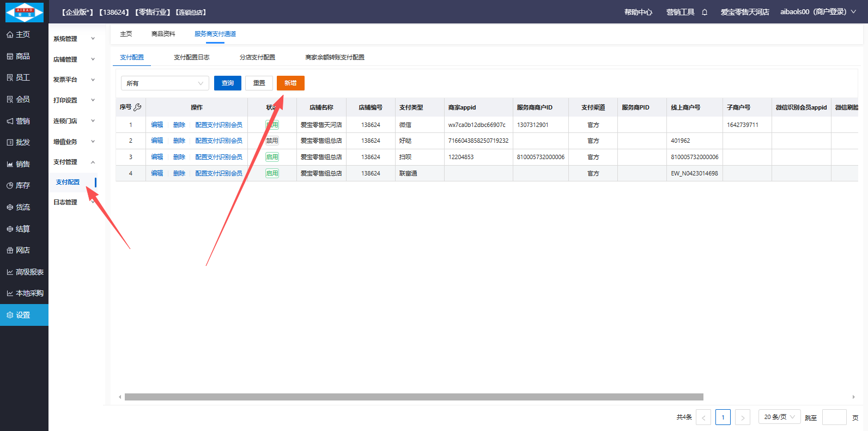Click the orange 新增 button
The image size is (868, 431).
coord(290,83)
